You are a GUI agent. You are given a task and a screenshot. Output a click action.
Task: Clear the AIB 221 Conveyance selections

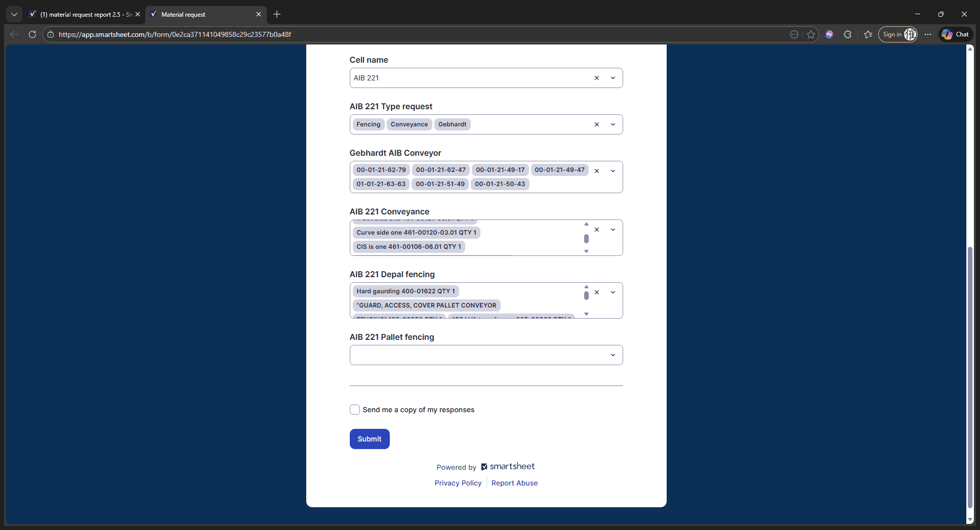597,230
